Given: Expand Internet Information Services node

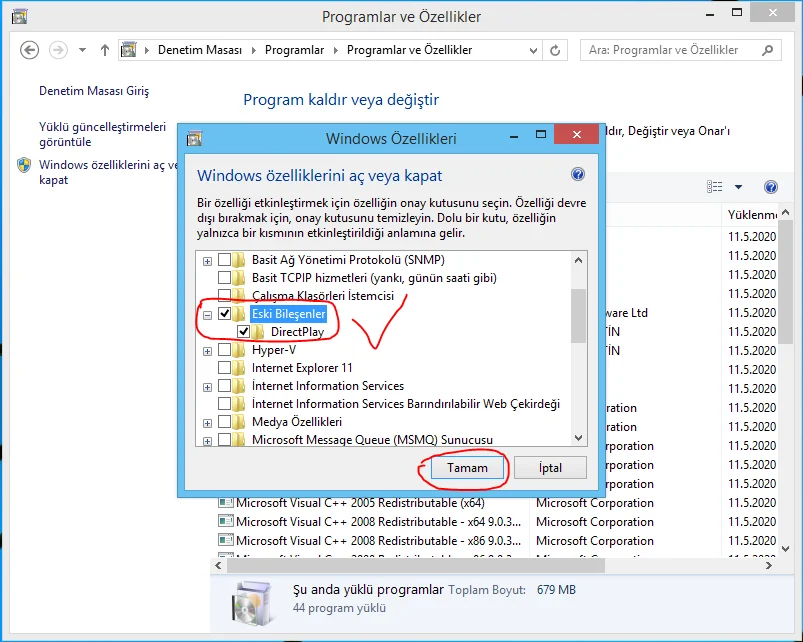Looking at the screenshot, I should pos(207,387).
